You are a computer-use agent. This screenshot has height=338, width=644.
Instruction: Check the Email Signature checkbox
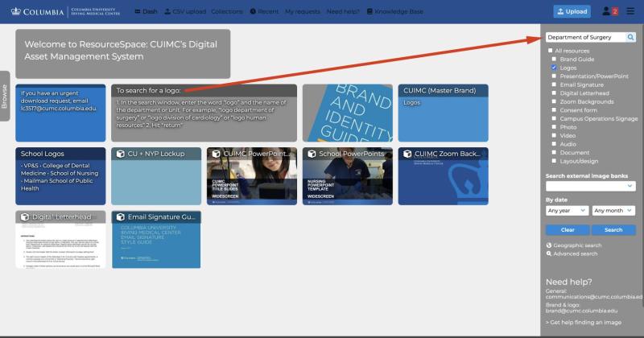[554, 84]
